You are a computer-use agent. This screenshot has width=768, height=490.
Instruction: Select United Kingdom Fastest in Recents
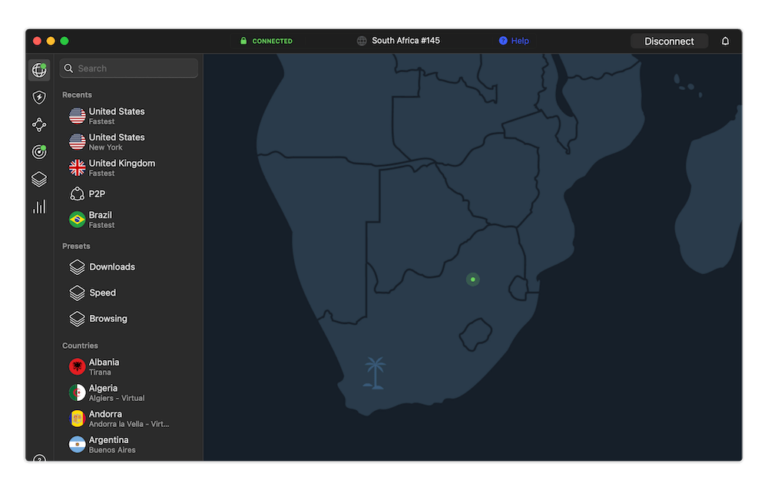pyautogui.click(x=121, y=168)
